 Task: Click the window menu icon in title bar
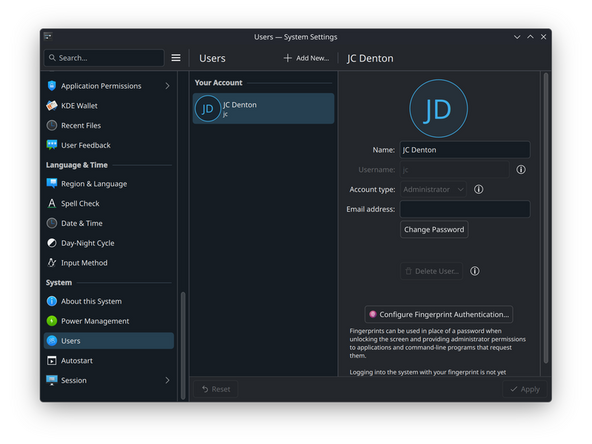click(48, 37)
